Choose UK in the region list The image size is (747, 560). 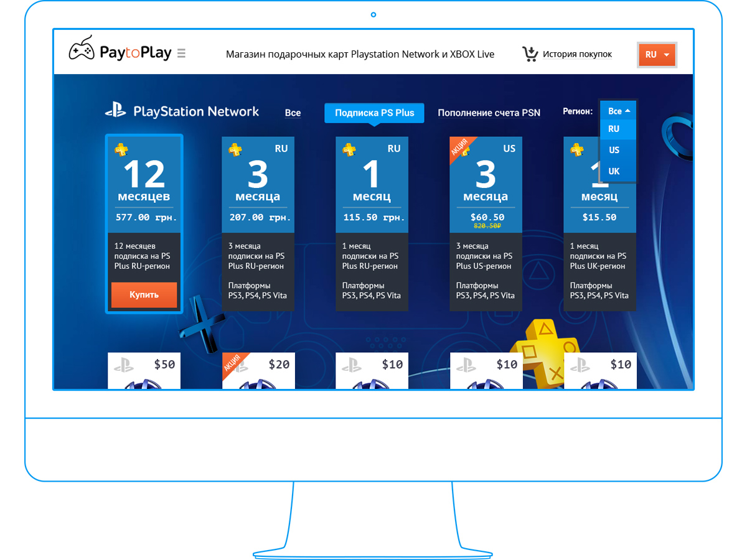(x=618, y=171)
